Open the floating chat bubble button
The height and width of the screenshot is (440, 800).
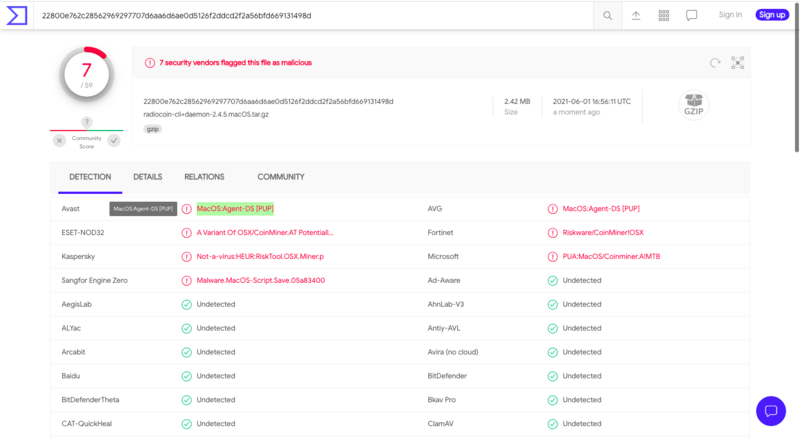[x=770, y=411]
